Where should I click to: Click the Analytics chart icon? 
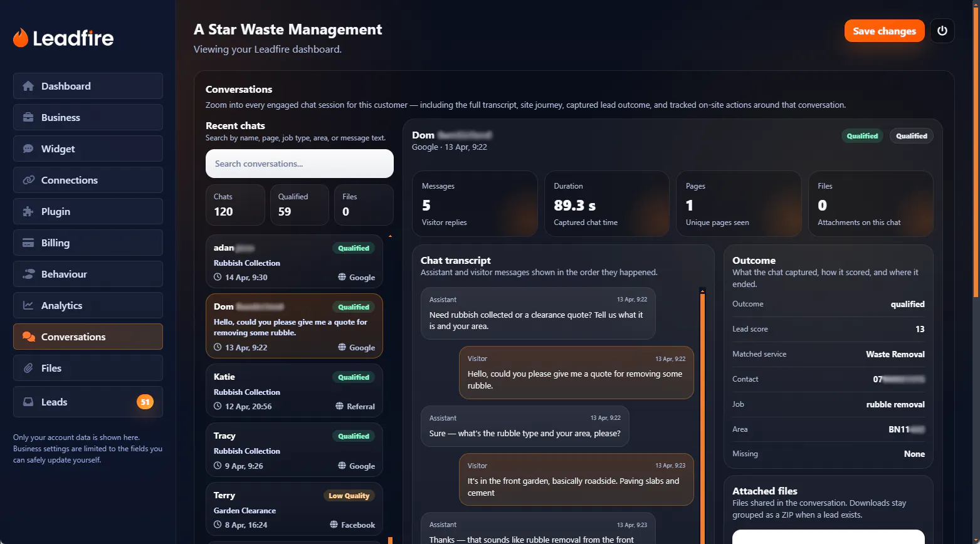(28, 305)
